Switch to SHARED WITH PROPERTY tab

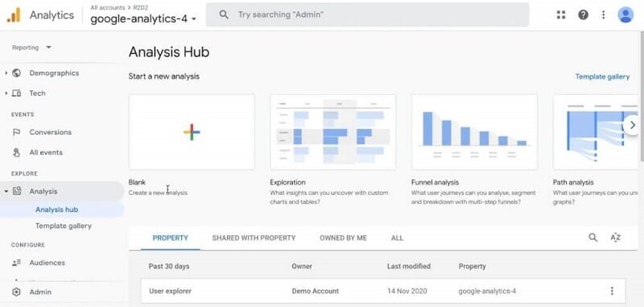coord(254,238)
